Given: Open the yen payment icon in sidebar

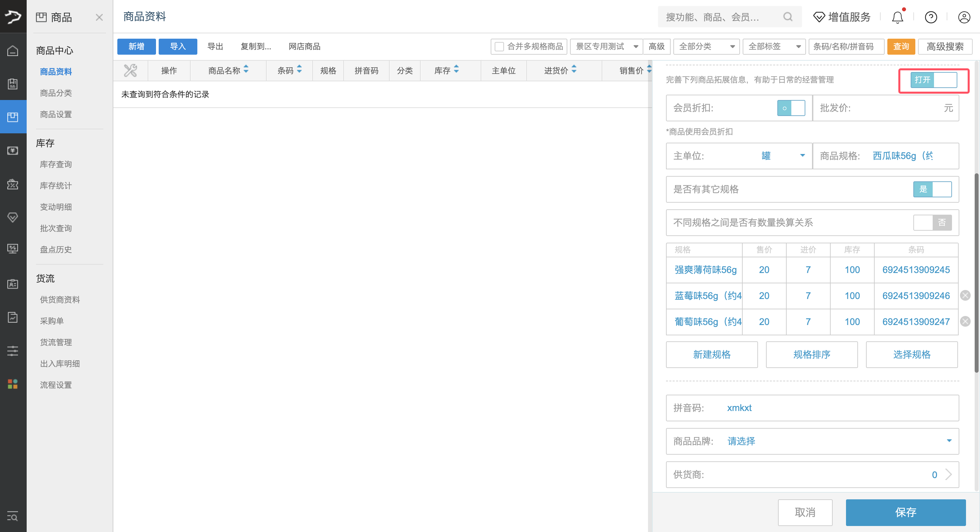Looking at the screenshot, I should pyautogui.click(x=13, y=150).
